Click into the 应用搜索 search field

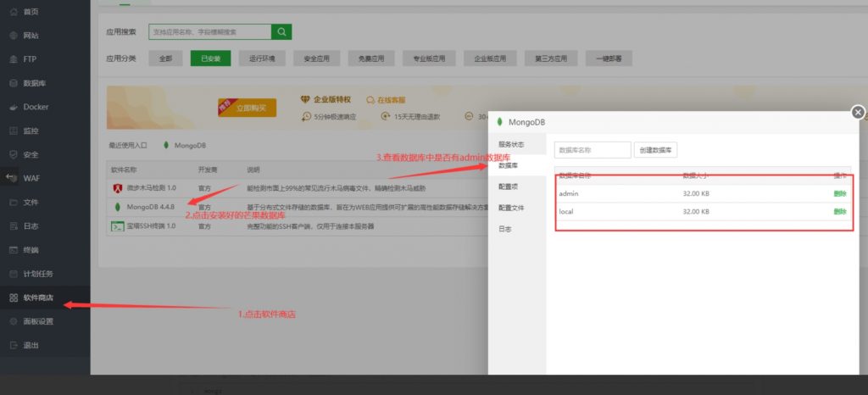pyautogui.click(x=210, y=32)
